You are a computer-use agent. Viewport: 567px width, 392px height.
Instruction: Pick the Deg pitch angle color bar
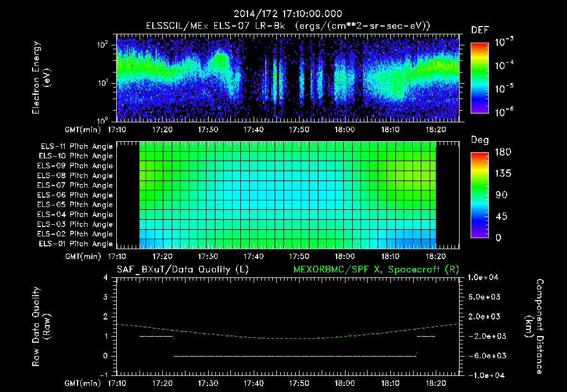(480, 195)
